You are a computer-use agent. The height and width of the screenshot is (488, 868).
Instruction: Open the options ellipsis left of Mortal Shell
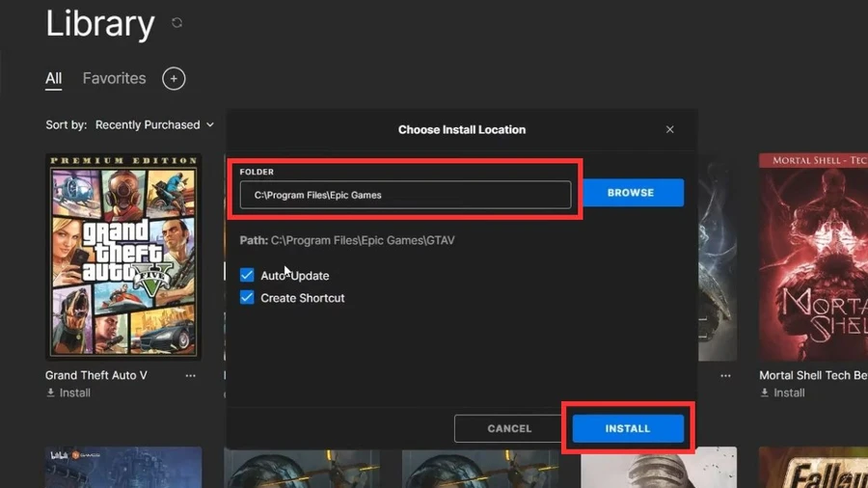click(x=725, y=376)
